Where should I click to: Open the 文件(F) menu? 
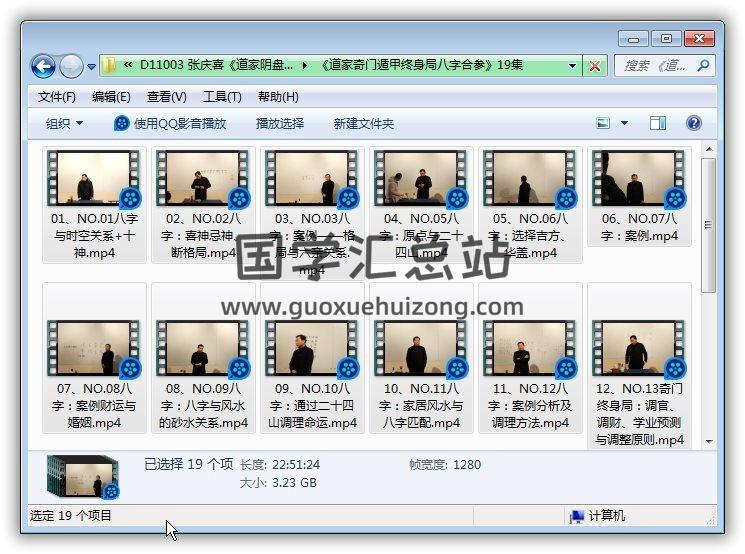[x=57, y=97]
